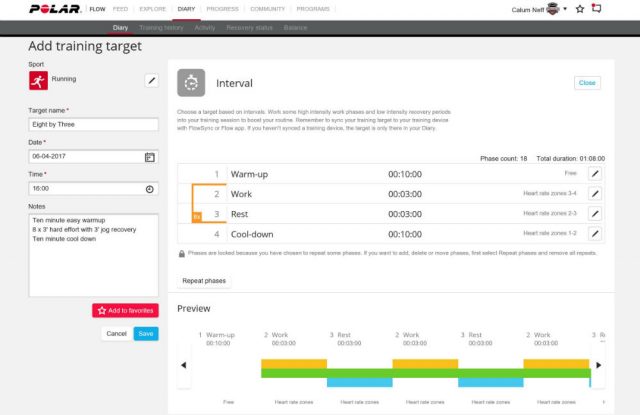Switch to the Recovery status tab
Image resolution: width=640 pixels, height=415 pixels.
pos(251,28)
